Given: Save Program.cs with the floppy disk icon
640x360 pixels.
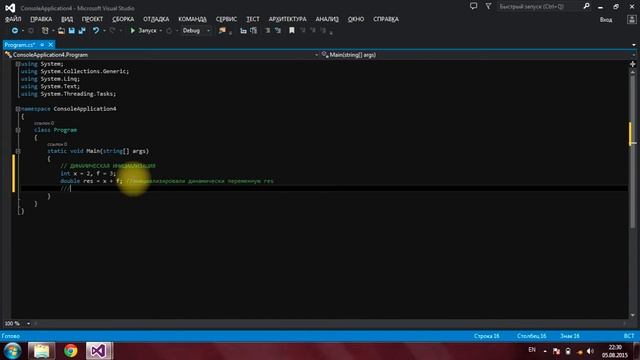Looking at the screenshot, I should (x=72, y=31).
